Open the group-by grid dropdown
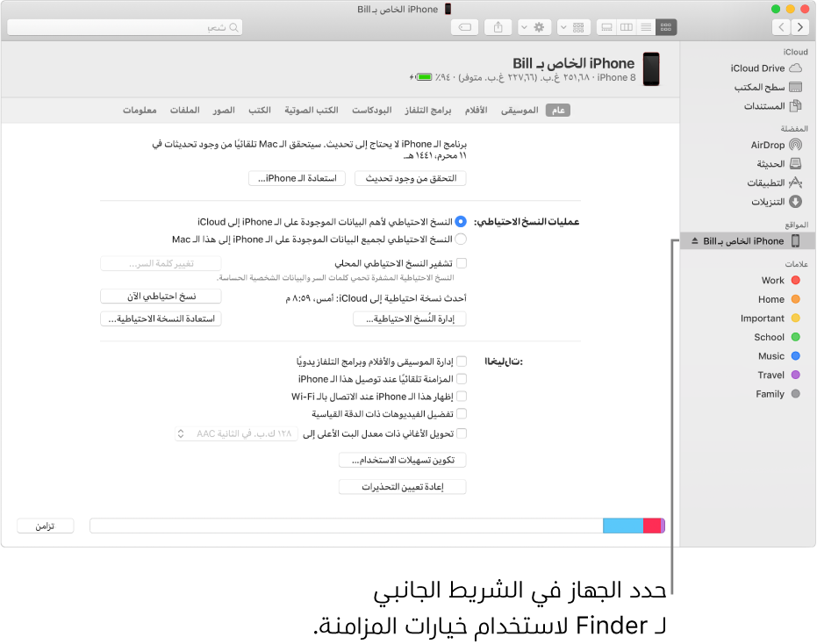817x644 pixels. click(573, 27)
